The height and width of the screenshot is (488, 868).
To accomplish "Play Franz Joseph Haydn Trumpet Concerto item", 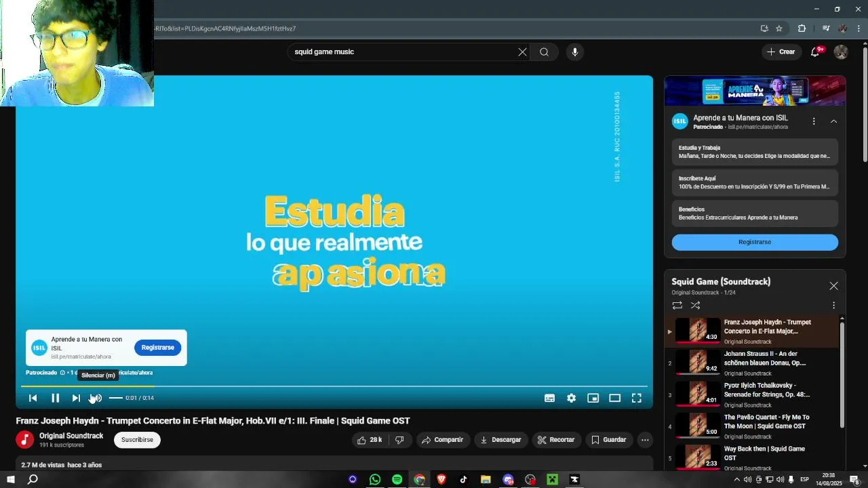I will tap(751, 331).
